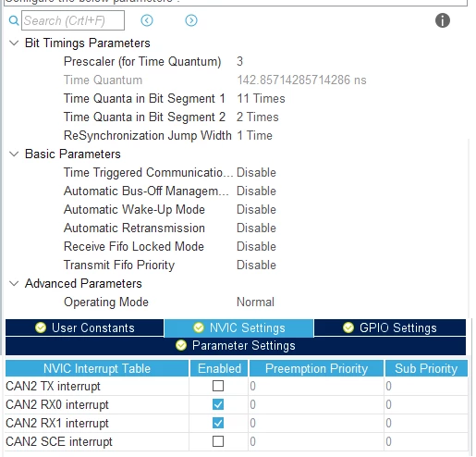This screenshot has height=457, width=476.
Task: Go to previous search result arrow
Action: coord(147,20)
